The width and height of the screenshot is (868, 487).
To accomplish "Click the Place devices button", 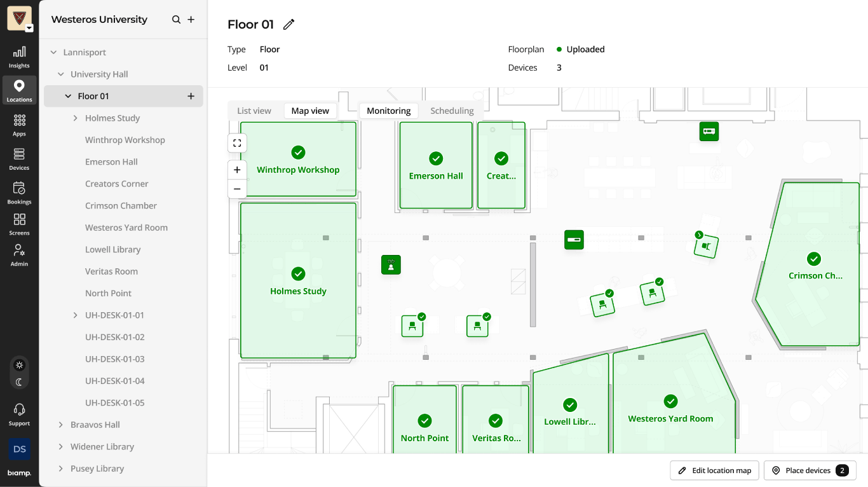I will (x=810, y=470).
